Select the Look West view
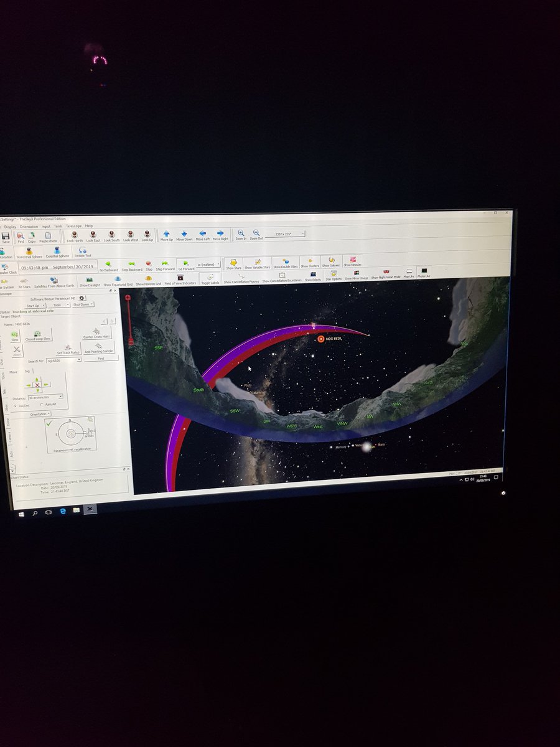The width and height of the screenshot is (560, 747). point(131,237)
